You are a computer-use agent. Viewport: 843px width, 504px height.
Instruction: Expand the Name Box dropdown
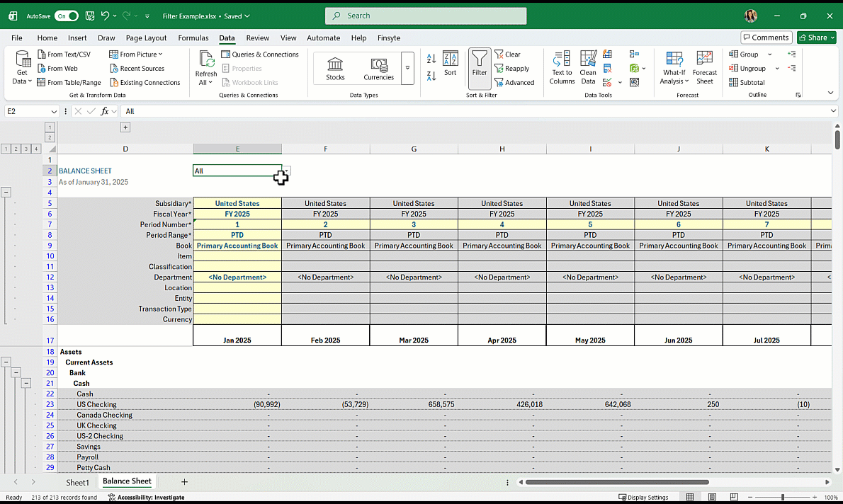54,111
